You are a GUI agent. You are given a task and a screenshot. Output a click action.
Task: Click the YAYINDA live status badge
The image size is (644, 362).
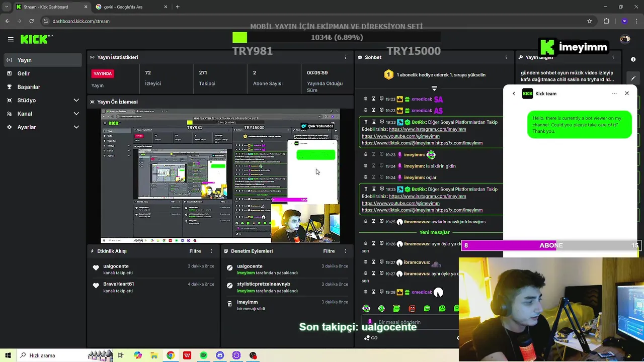pyautogui.click(x=103, y=73)
